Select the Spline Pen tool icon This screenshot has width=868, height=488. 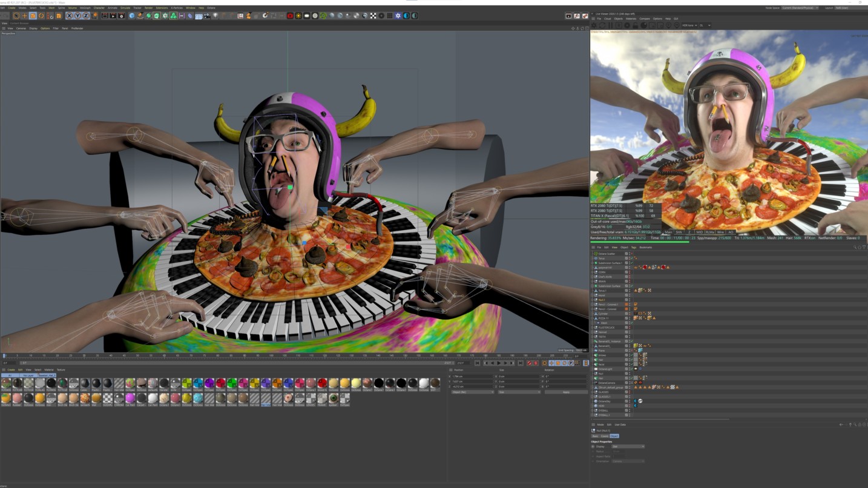(140, 16)
